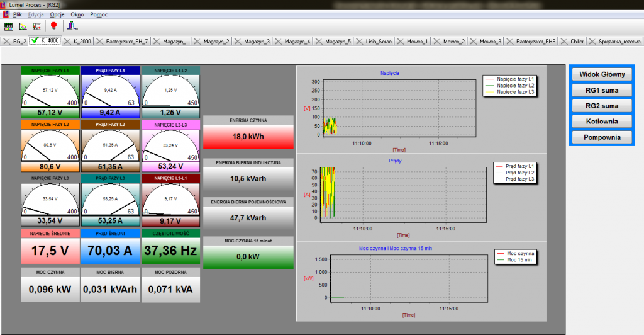Click the red alarm lamp icon

pos(54,26)
